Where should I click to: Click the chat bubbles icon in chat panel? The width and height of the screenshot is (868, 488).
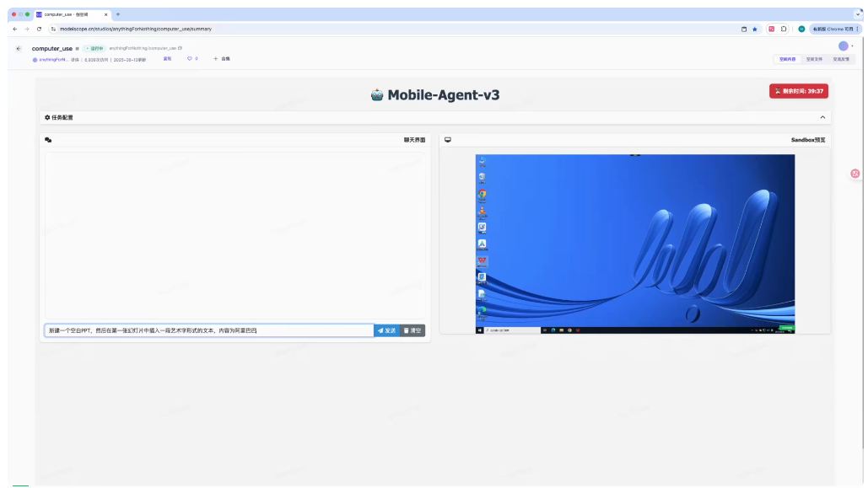[x=48, y=140]
